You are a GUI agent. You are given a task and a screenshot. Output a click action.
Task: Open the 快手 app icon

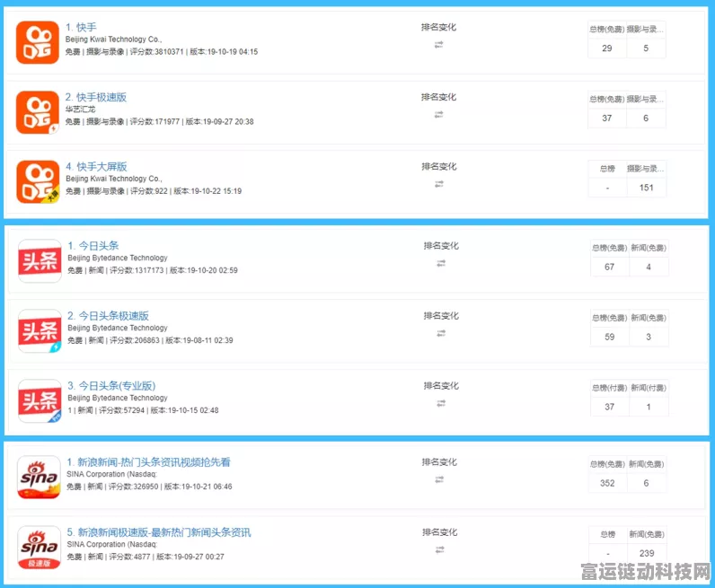[38, 42]
